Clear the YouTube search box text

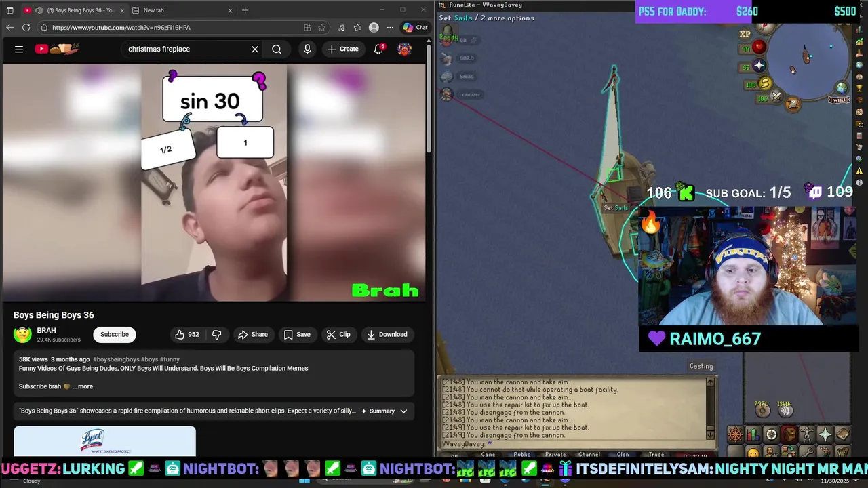click(255, 49)
